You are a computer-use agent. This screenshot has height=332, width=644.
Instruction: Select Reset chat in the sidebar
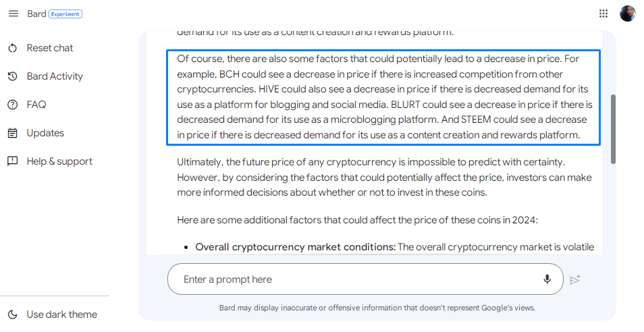(50, 48)
